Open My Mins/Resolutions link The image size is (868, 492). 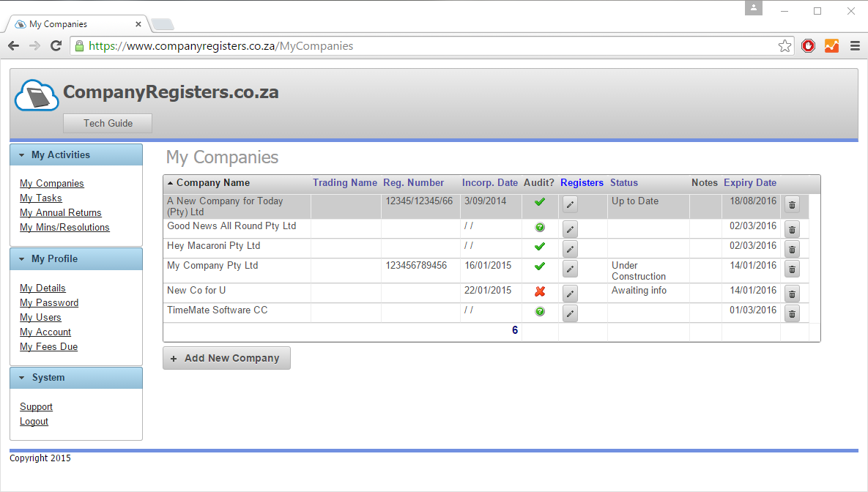pos(64,228)
